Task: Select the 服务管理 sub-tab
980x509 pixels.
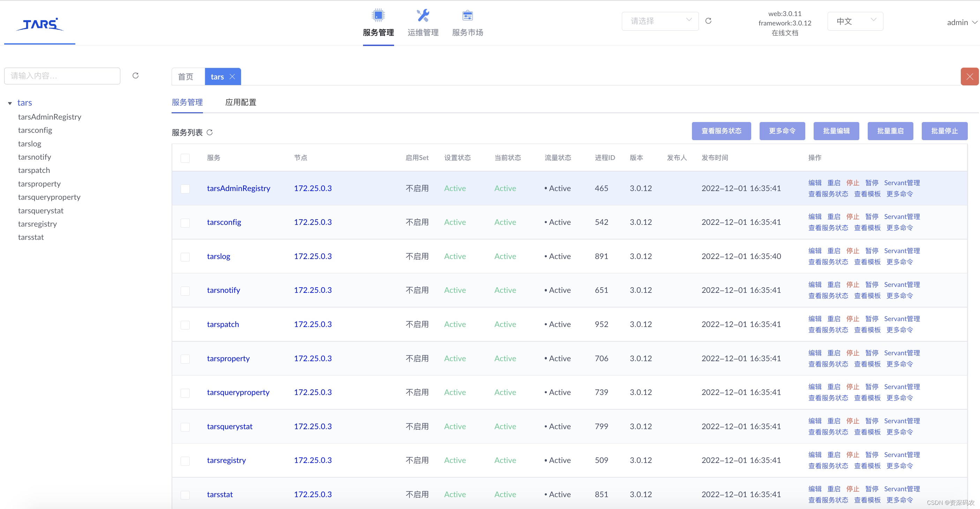Action: point(187,102)
